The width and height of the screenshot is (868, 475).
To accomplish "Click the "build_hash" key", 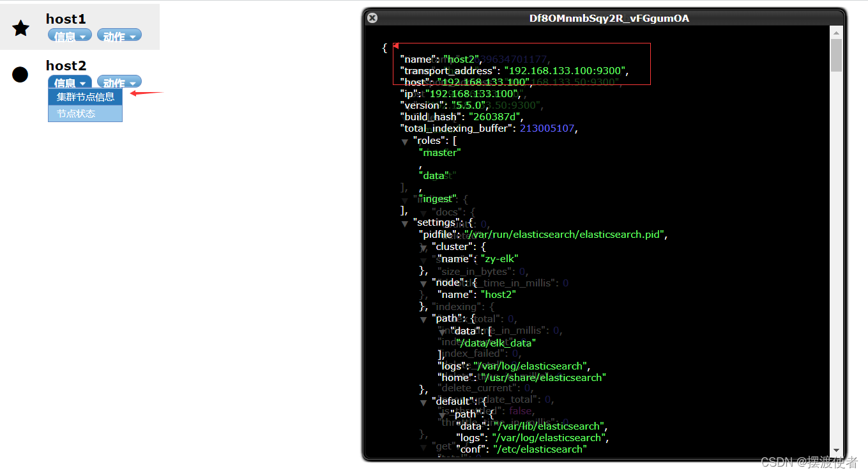I will (431, 117).
